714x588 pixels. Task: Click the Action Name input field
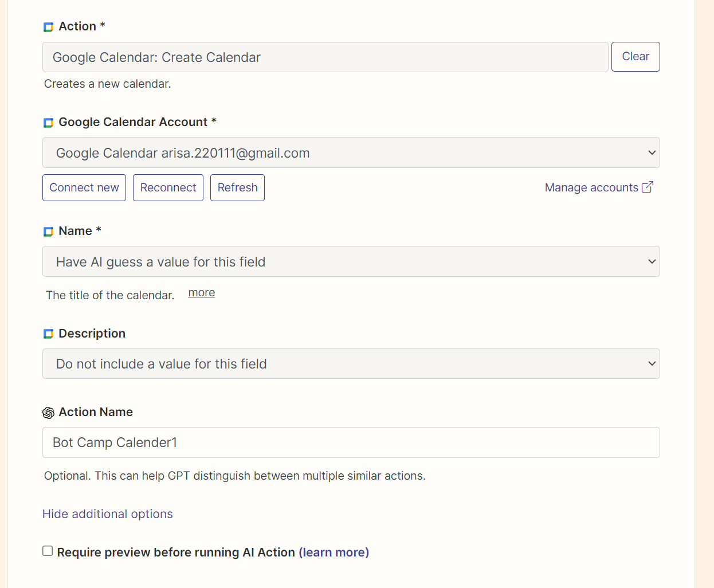(351, 442)
